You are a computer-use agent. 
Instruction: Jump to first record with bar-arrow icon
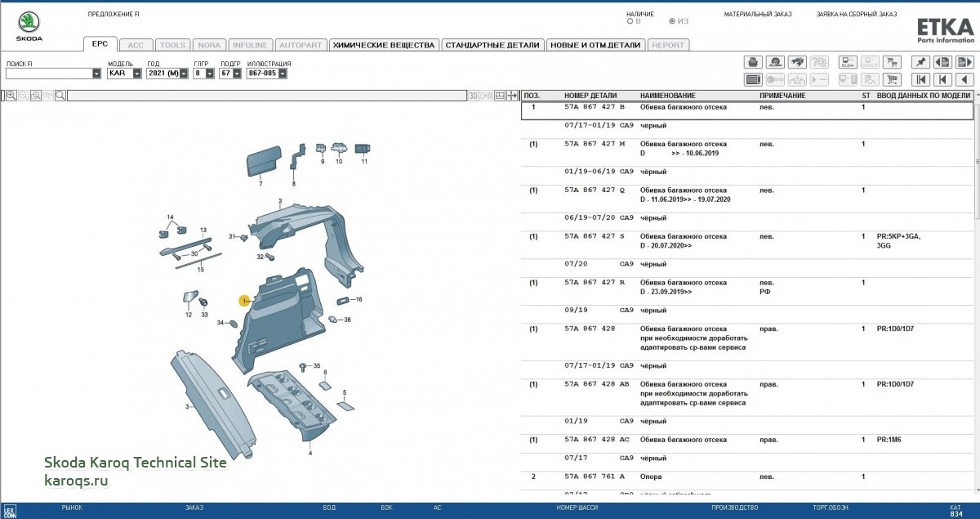[x=920, y=79]
